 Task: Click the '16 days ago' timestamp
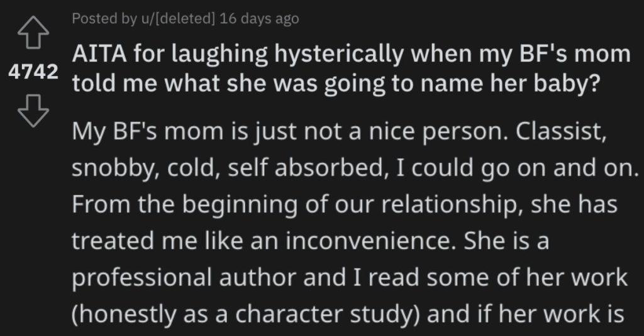coord(259,19)
